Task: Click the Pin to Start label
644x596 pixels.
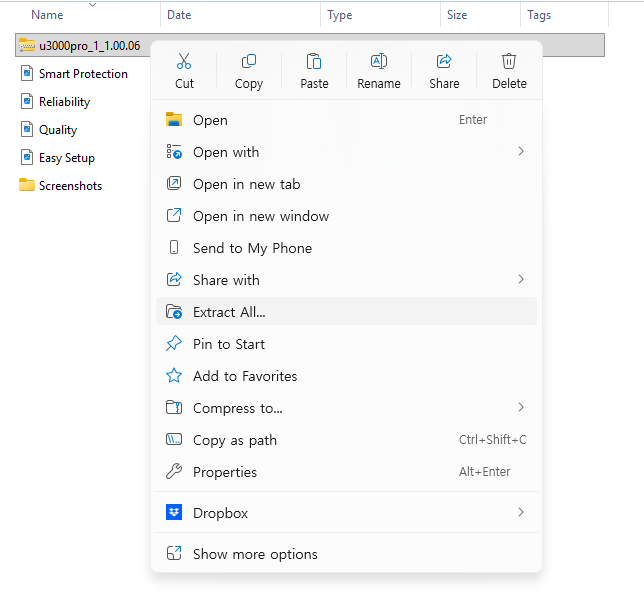Action: [x=229, y=344]
